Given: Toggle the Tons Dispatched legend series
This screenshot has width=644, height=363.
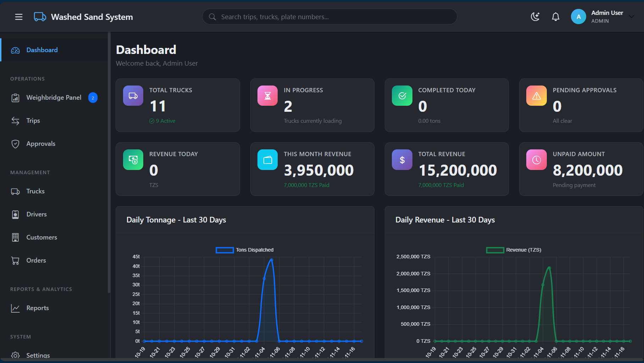Looking at the screenshot, I should (x=245, y=250).
